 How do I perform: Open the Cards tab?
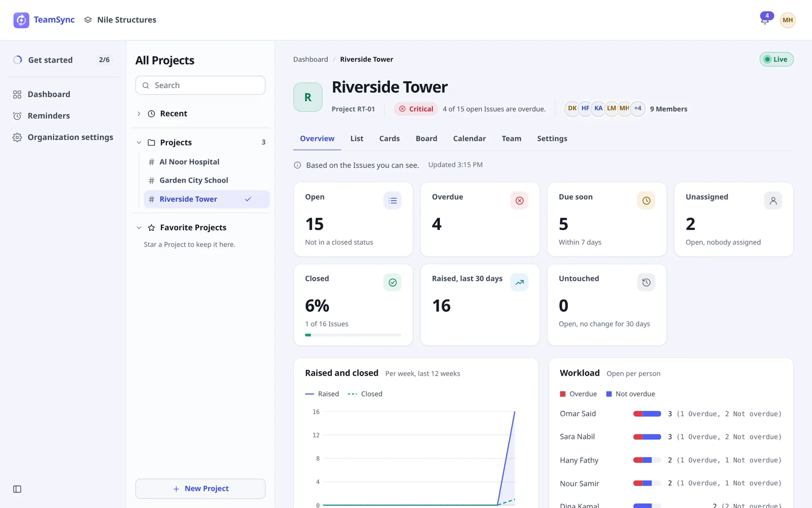[389, 139]
